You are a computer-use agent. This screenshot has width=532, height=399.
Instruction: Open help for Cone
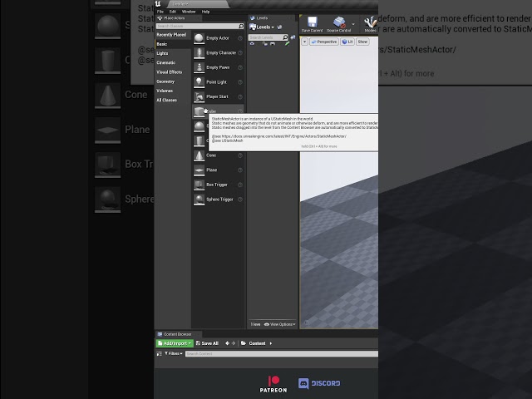tap(240, 155)
